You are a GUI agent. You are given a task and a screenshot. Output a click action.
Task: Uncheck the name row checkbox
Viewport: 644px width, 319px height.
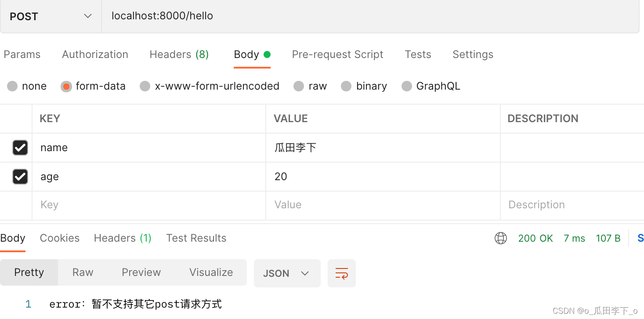pyautogui.click(x=20, y=148)
